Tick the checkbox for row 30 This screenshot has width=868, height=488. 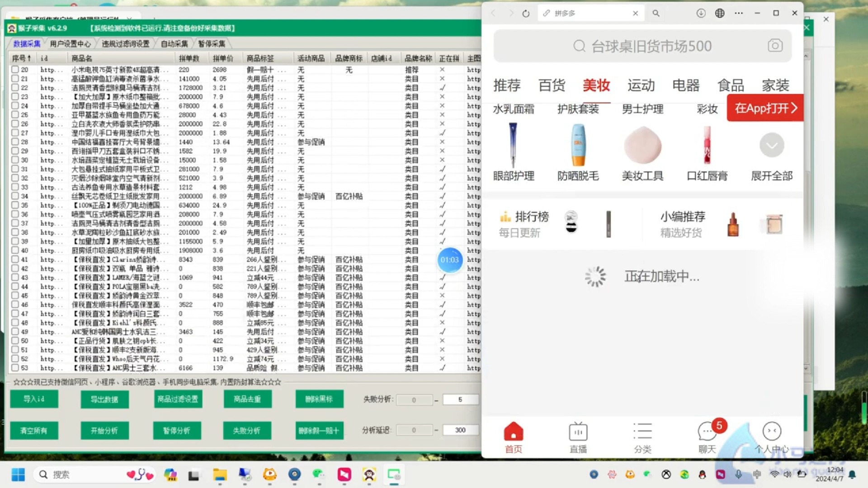[x=15, y=160]
